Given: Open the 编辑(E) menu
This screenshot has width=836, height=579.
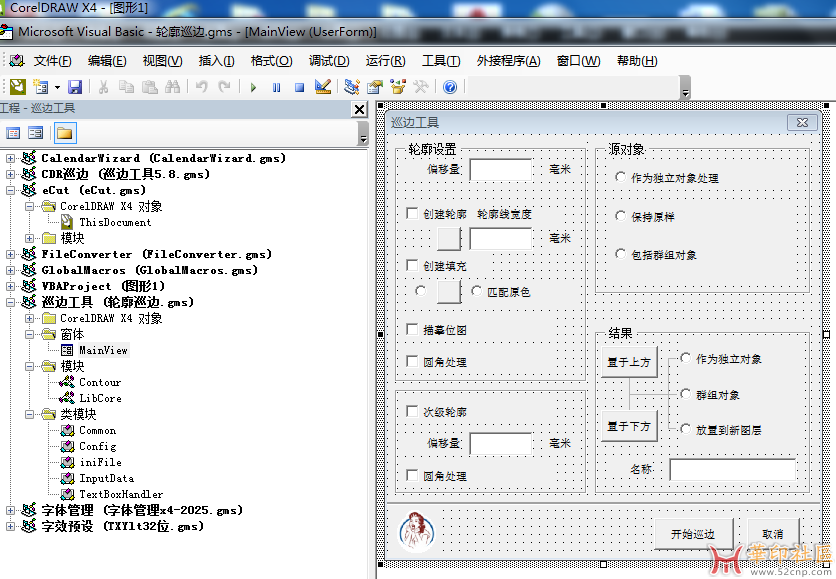Looking at the screenshot, I should click(x=107, y=61).
